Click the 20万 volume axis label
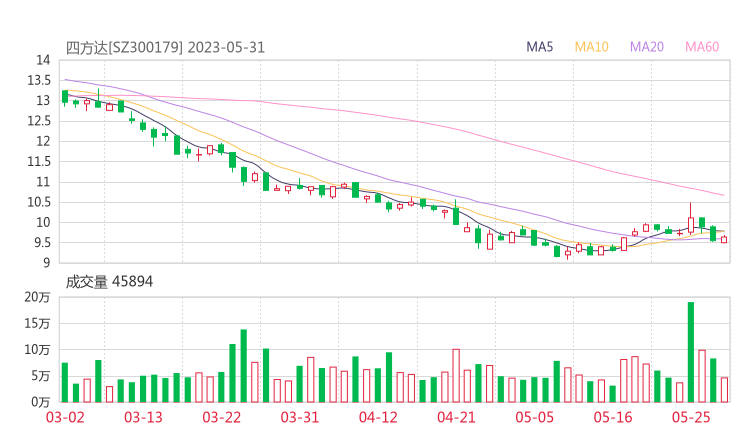 tap(37, 297)
